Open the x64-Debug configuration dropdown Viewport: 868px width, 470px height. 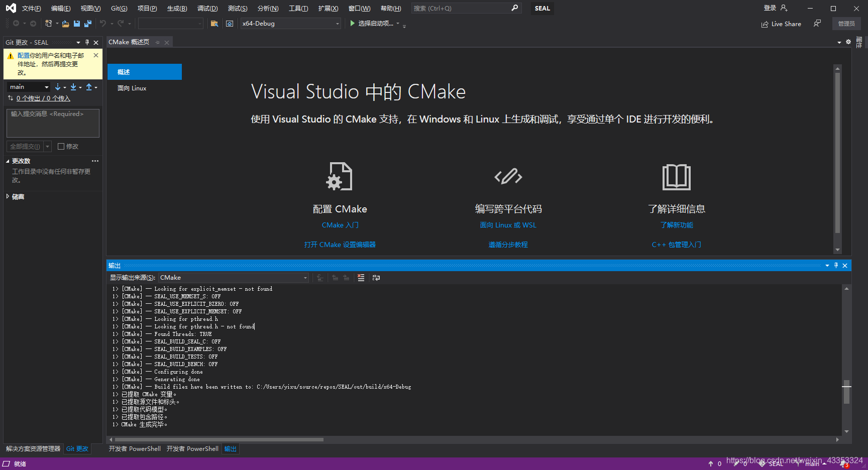point(291,24)
